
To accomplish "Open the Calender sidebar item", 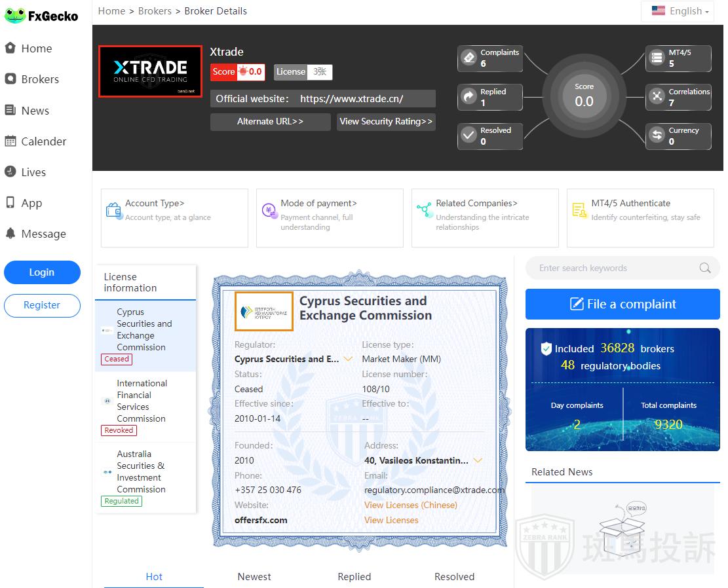I will pyautogui.click(x=43, y=141).
